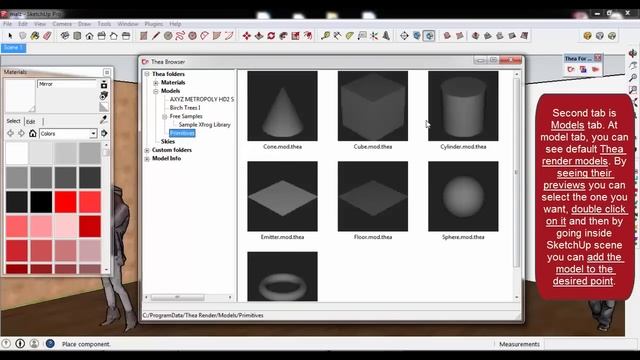Select the Sphere.mod.thea thumbnail

[463, 196]
